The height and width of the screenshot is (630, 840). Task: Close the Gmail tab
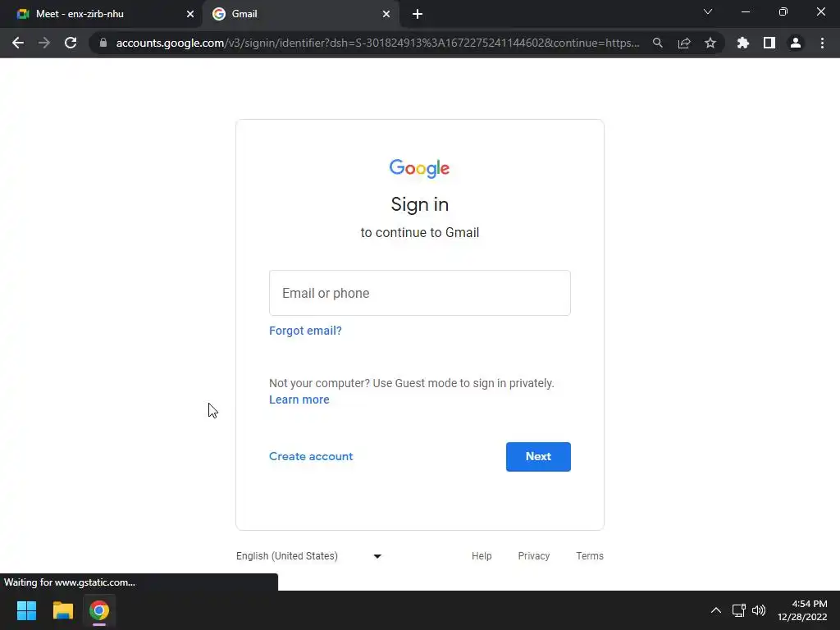386,14
